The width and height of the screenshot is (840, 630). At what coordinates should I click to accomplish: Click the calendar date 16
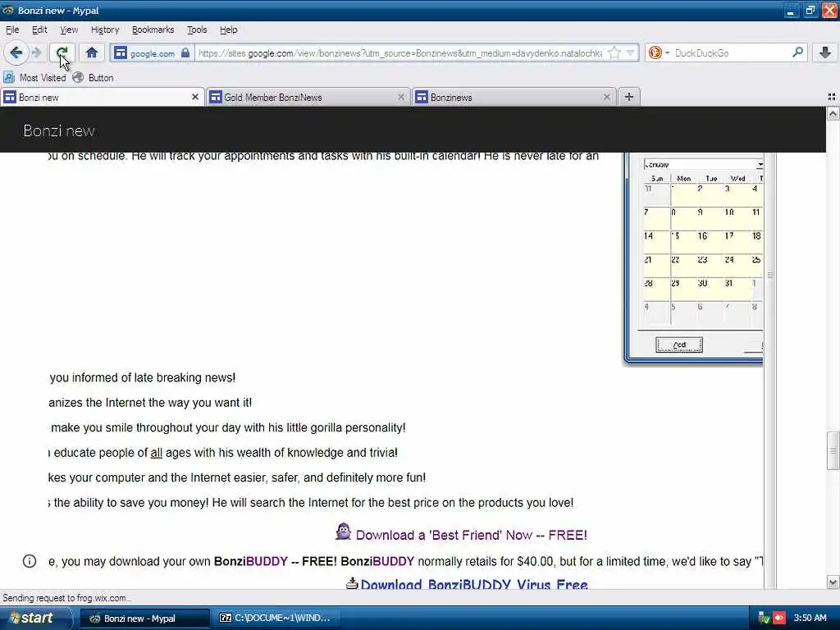click(x=702, y=235)
